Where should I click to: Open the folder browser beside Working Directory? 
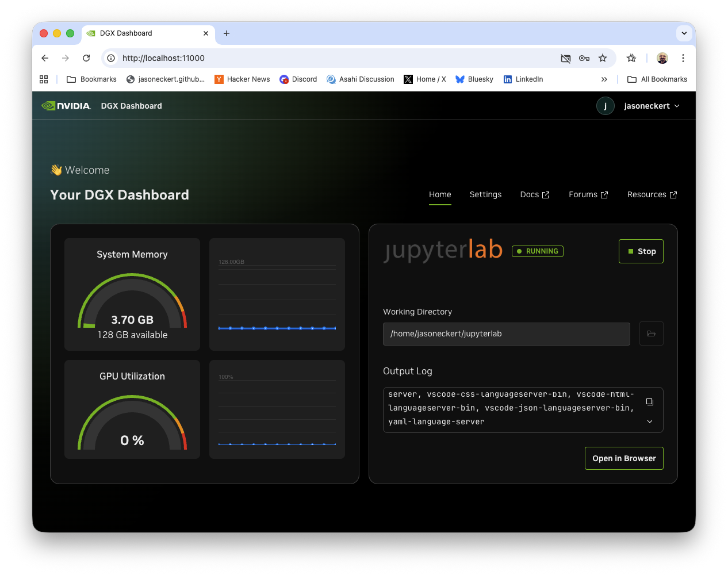point(651,333)
